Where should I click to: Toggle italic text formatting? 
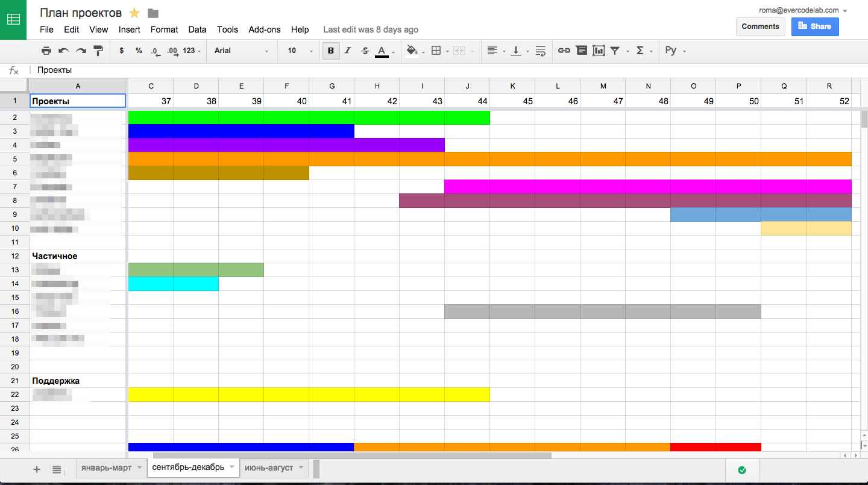point(348,51)
